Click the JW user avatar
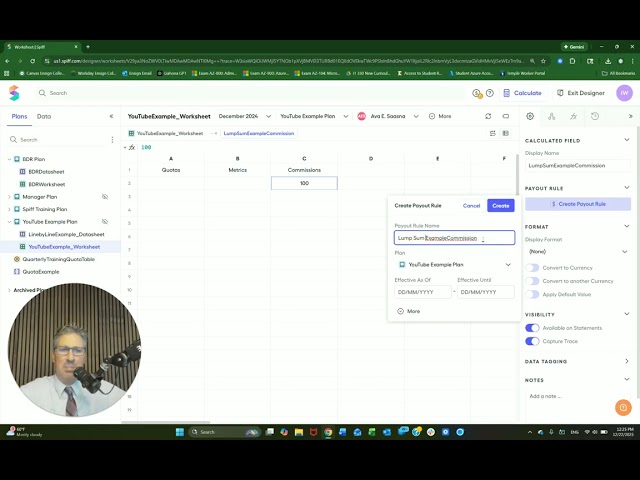The image size is (640, 480). [624, 93]
